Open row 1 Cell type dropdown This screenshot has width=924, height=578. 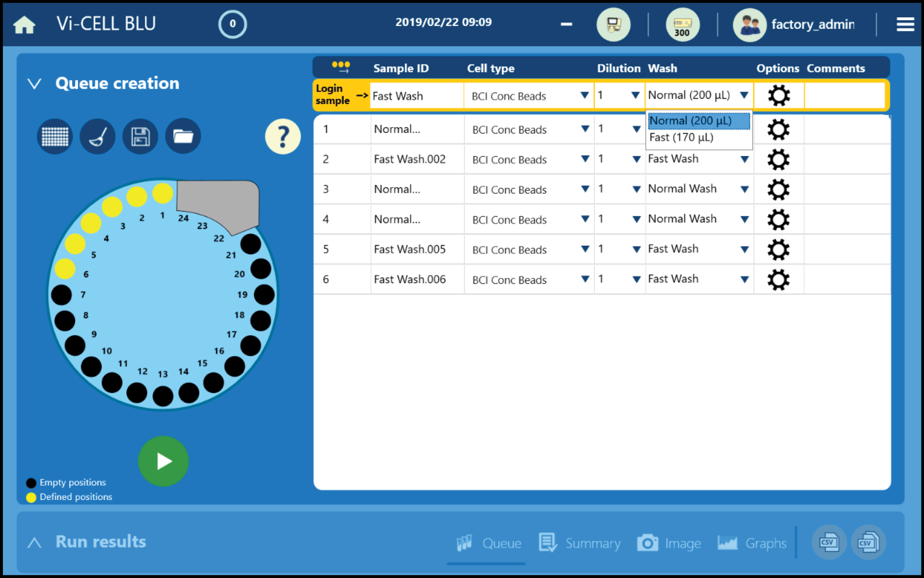[x=529, y=130]
